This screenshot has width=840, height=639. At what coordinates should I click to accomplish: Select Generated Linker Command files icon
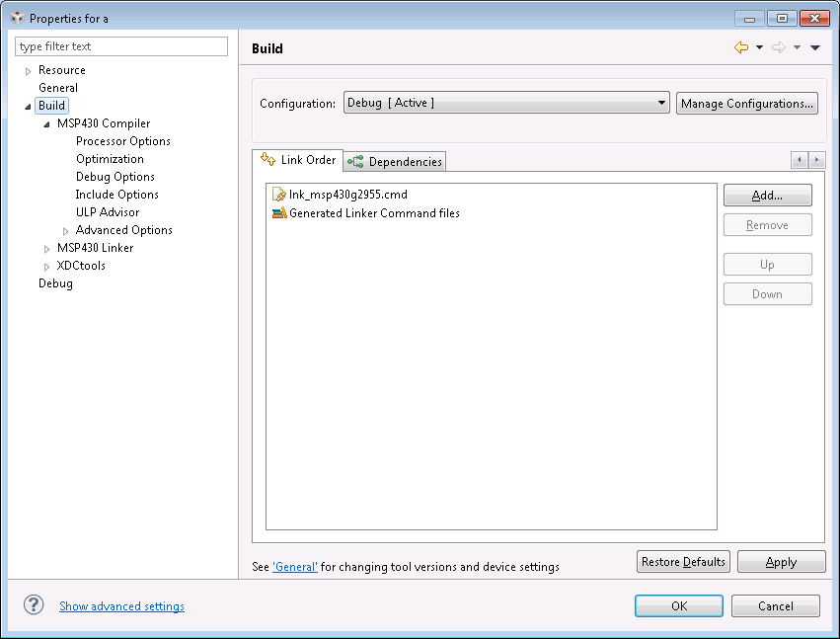coord(279,212)
